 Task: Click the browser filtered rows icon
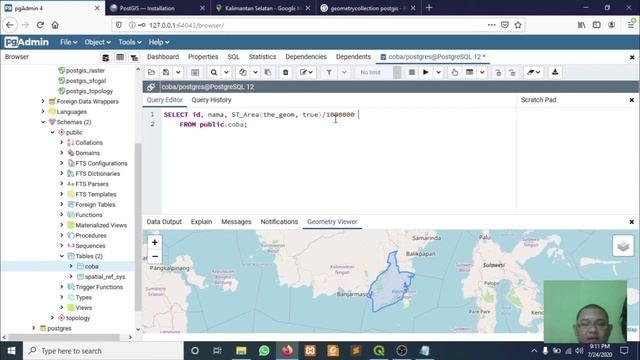point(134,58)
